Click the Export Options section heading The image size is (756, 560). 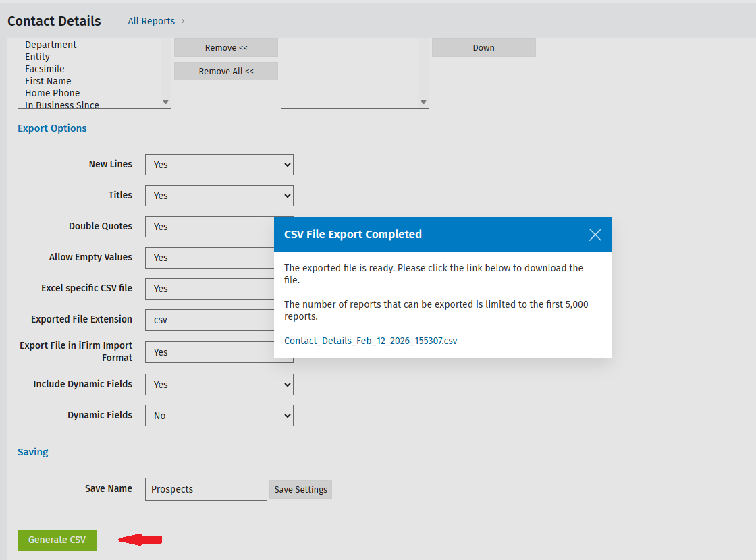coord(52,128)
